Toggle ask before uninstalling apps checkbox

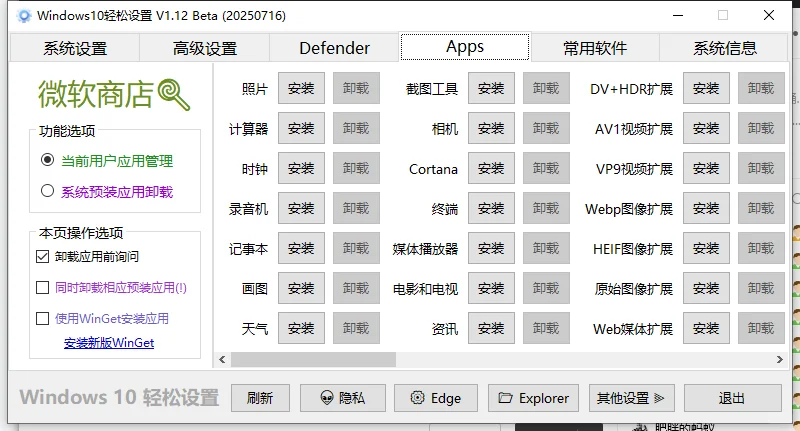(x=43, y=256)
